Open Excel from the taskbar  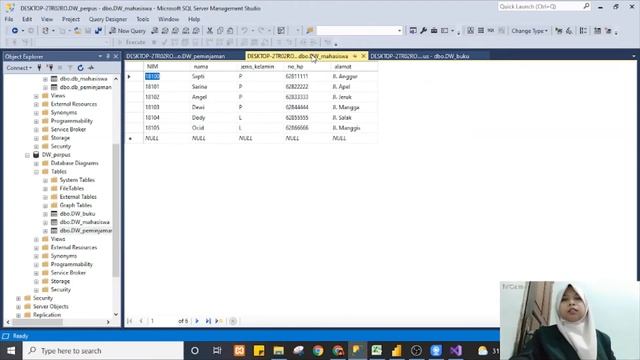coord(377,351)
